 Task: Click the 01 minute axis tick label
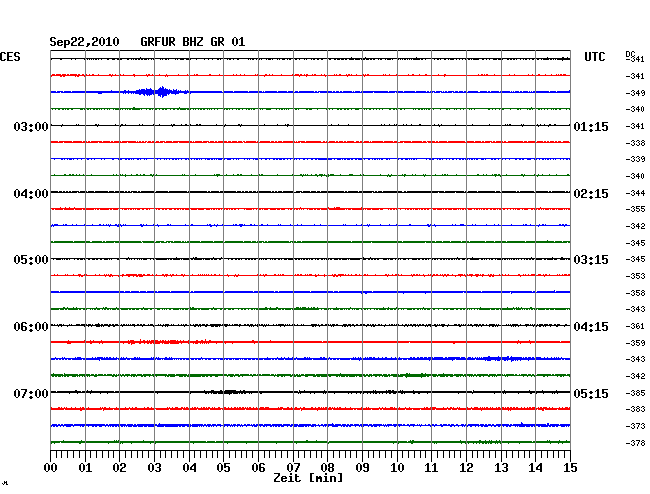coord(85,468)
